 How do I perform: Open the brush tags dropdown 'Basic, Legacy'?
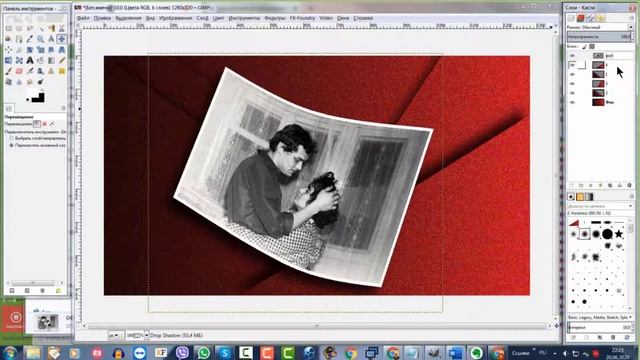coord(600,317)
